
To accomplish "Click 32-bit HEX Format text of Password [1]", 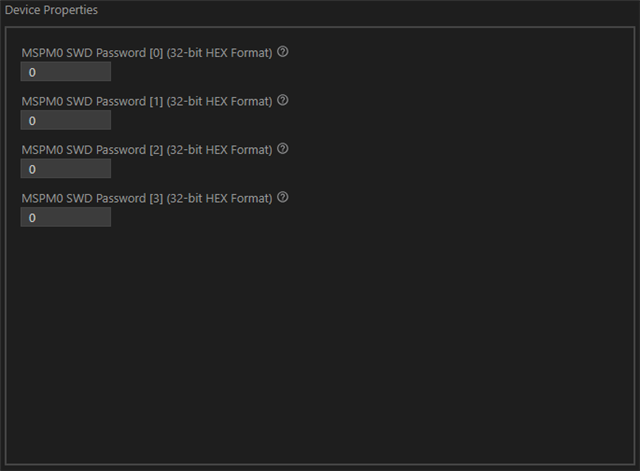I will pyautogui.click(x=220, y=102).
